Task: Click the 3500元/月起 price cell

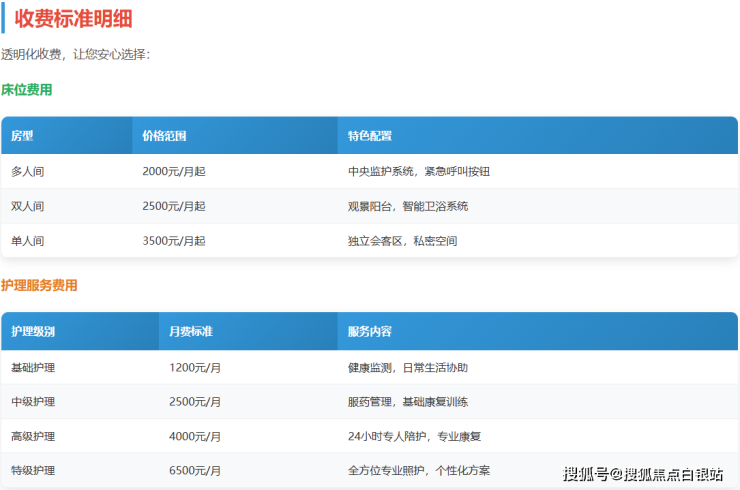Action: pyautogui.click(x=174, y=241)
